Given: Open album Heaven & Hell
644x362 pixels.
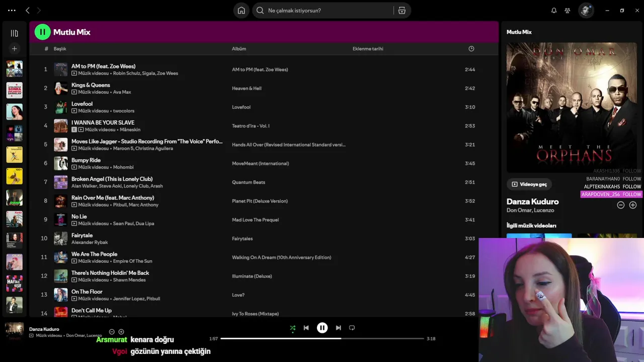Looking at the screenshot, I should (x=247, y=88).
